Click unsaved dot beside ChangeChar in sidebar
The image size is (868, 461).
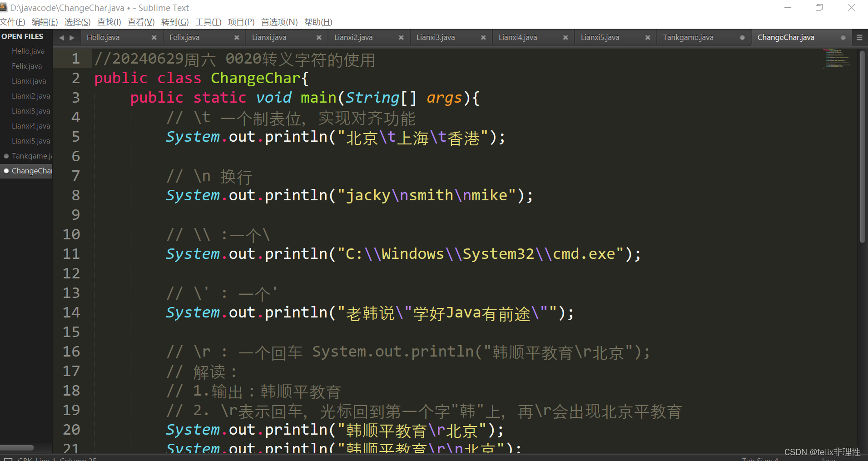(x=6, y=171)
